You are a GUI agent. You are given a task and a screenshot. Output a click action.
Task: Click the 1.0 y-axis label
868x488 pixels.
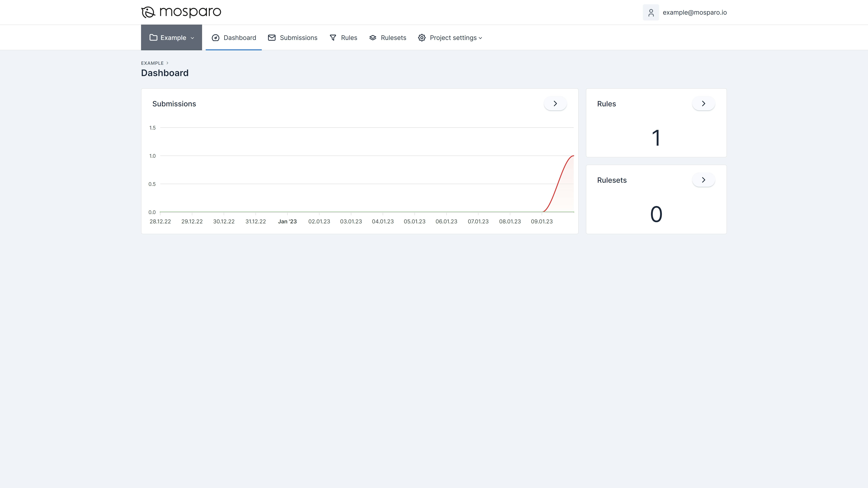tap(152, 156)
